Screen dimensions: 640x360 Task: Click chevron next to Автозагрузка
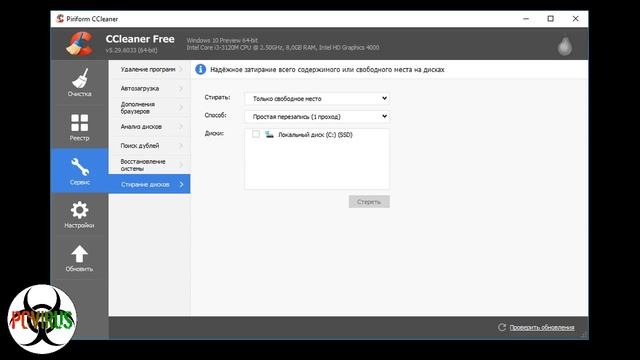pyautogui.click(x=181, y=88)
